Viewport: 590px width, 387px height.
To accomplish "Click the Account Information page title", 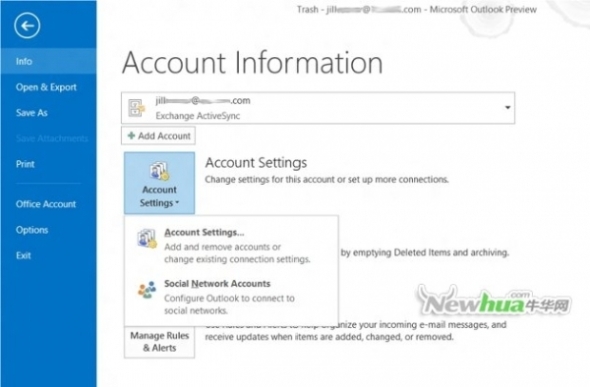I will pos(252,62).
